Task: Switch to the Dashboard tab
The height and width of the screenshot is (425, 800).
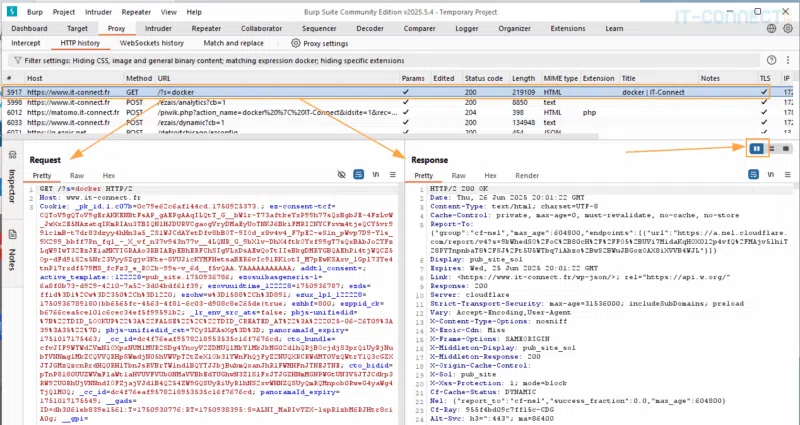Action: click(29, 29)
